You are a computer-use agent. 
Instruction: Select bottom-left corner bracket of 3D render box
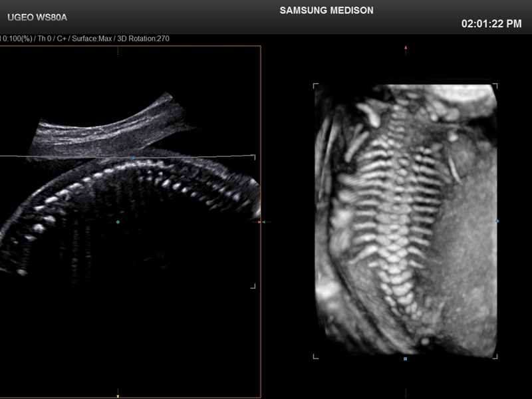(x=316, y=356)
